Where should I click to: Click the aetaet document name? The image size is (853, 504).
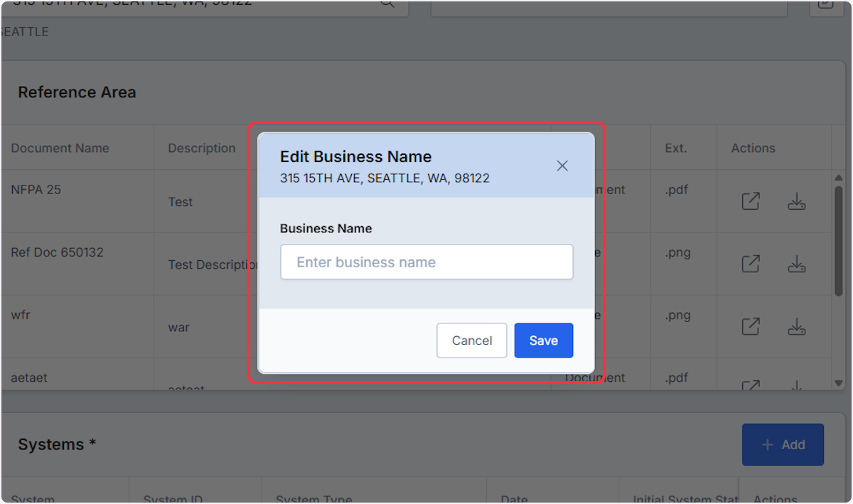29,377
